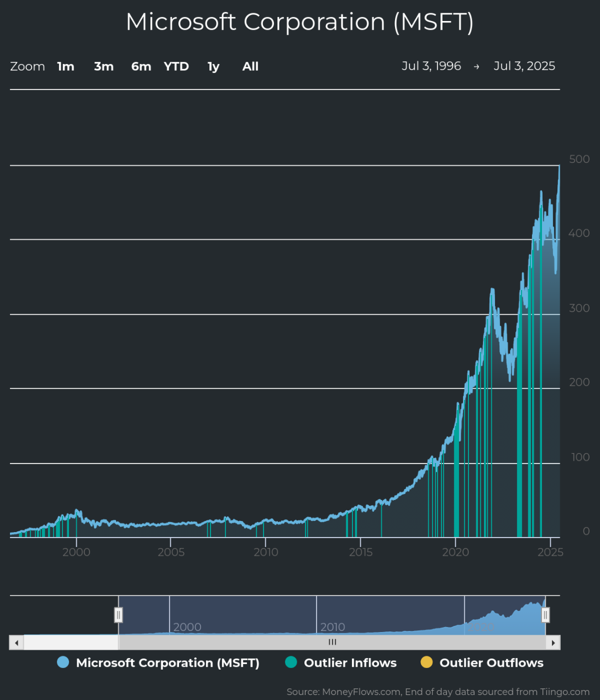Click the 2010 x-axis label on main chart
Viewport: 600px width, 700px height.
266,552
